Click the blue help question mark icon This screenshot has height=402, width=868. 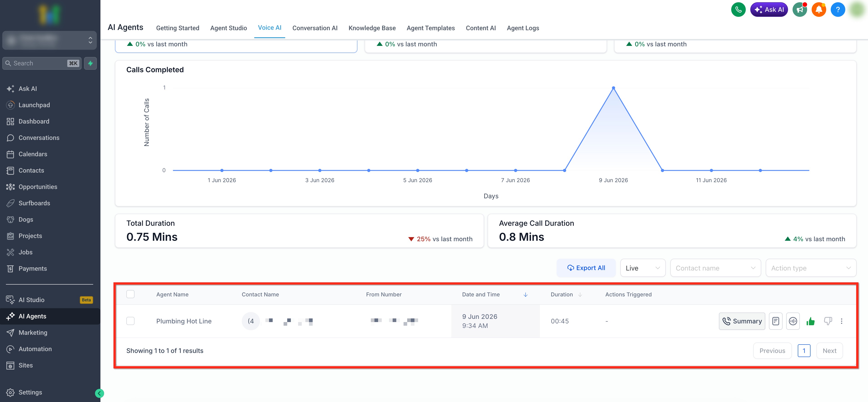pyautogui.click(x=838, y=10)
